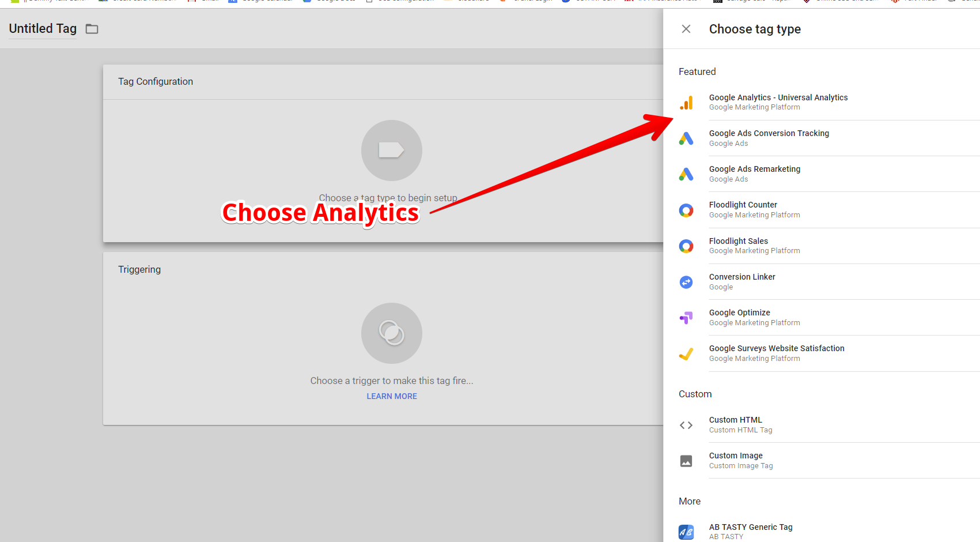Click the Floodlight Sales ring icon

pyautogui.click(x=686, y=246)
